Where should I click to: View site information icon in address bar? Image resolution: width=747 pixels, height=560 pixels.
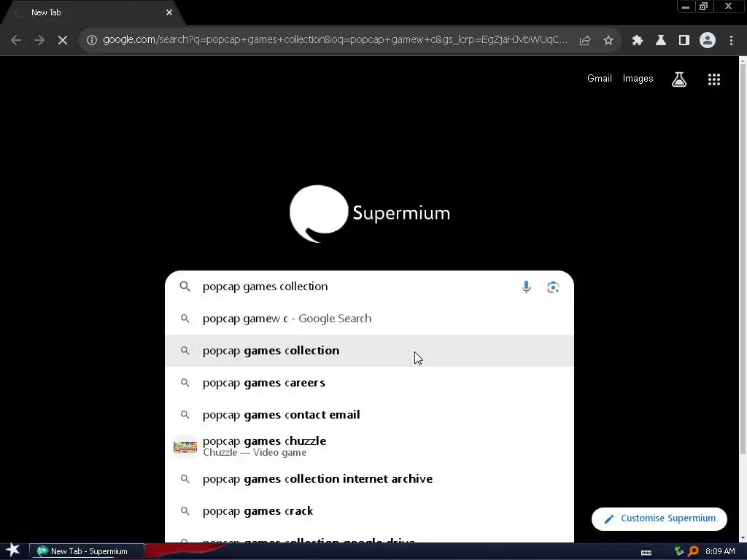(x=92, y=41)
